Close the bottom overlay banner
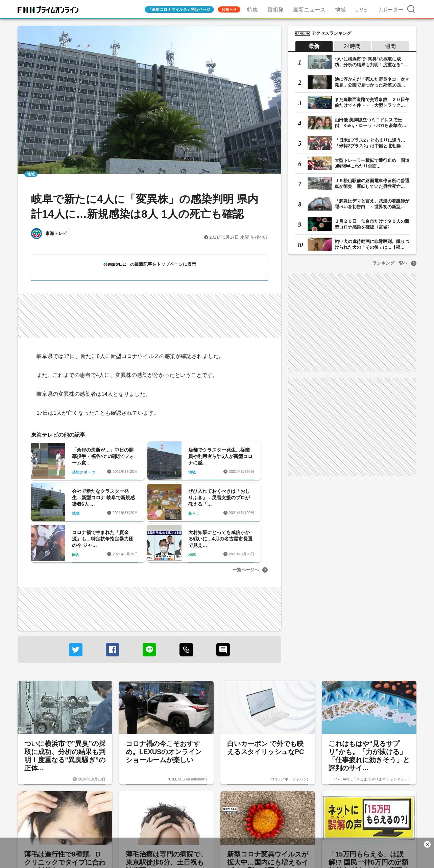Screen dimensions: 434x868 pos(427,844)
